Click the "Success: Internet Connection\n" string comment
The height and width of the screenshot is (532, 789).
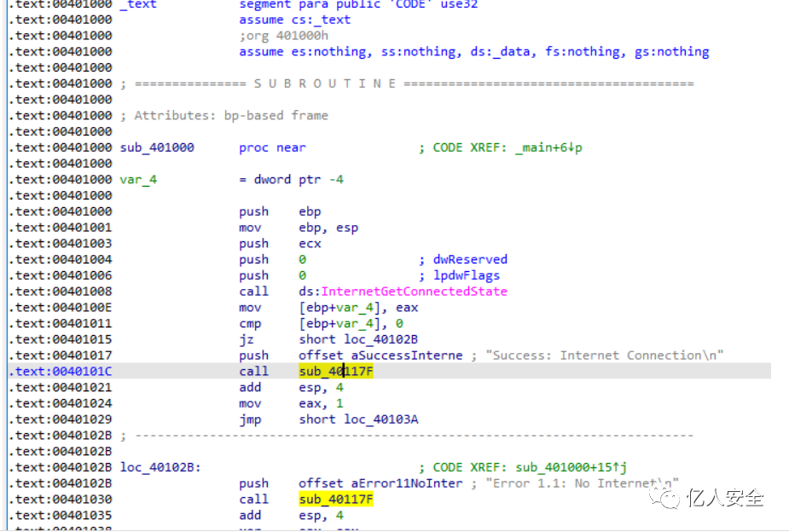coord(604,356)
